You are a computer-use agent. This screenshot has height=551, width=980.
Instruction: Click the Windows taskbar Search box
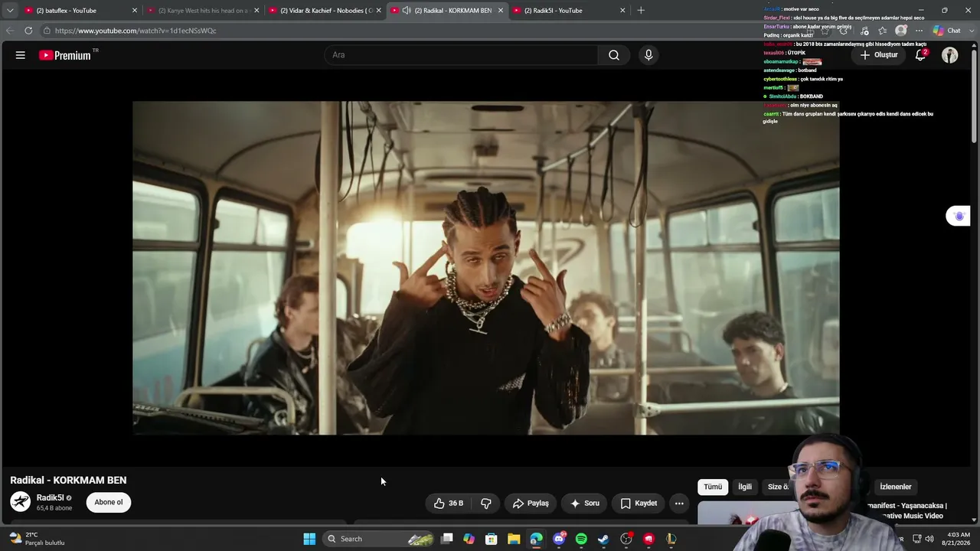[378, 539]
